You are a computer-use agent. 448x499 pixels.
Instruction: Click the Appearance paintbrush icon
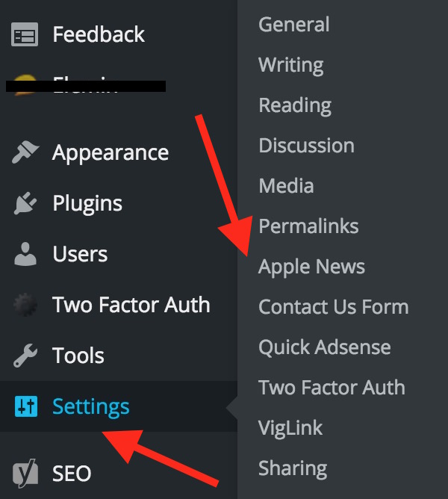point(25,153)
